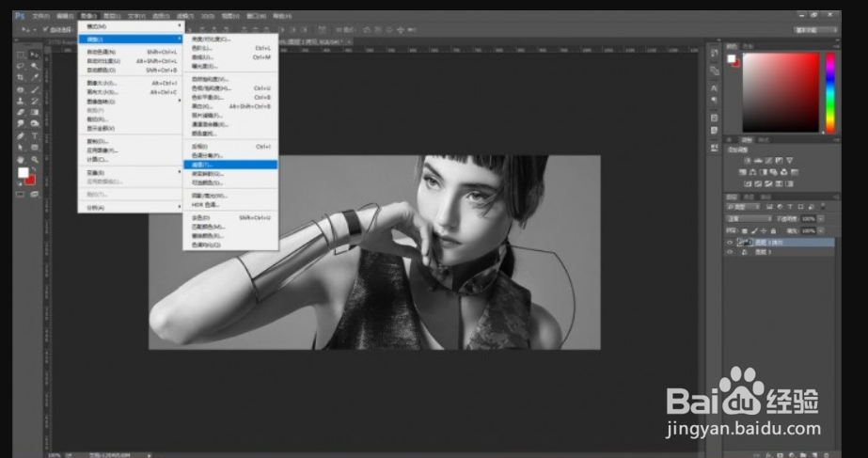
Task: Open the Edit menu in menu bar
Action: click(x=65, y=16)
